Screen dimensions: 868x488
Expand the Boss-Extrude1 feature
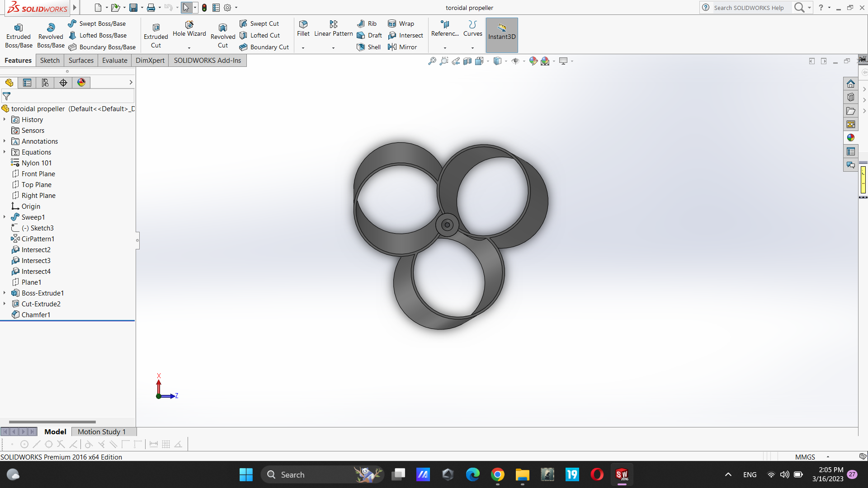coord(5,293)
